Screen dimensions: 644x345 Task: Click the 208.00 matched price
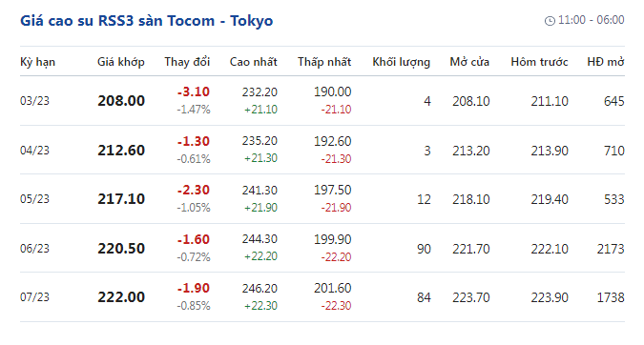[x=121, y=101]
